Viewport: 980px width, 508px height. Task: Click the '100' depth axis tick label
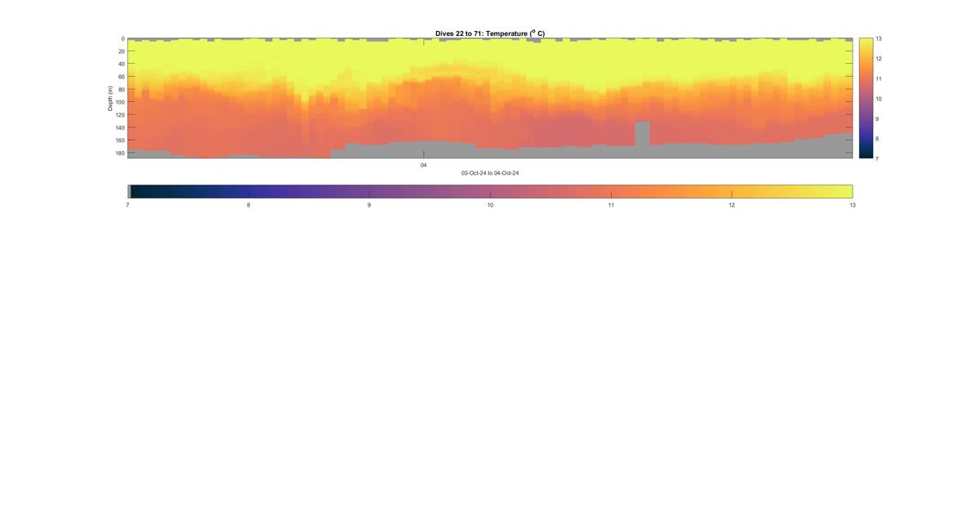pyautogui.click(x=119, y=102)
